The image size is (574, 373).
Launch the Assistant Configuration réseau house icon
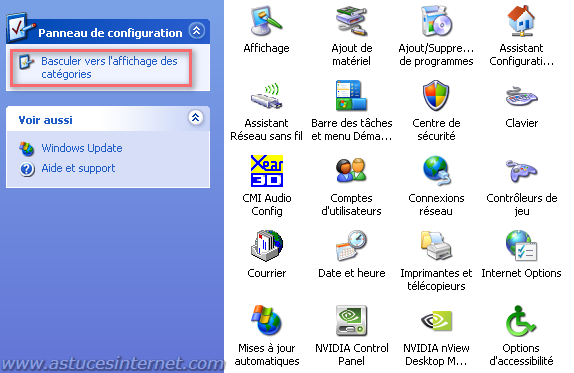tap(521, 21)
